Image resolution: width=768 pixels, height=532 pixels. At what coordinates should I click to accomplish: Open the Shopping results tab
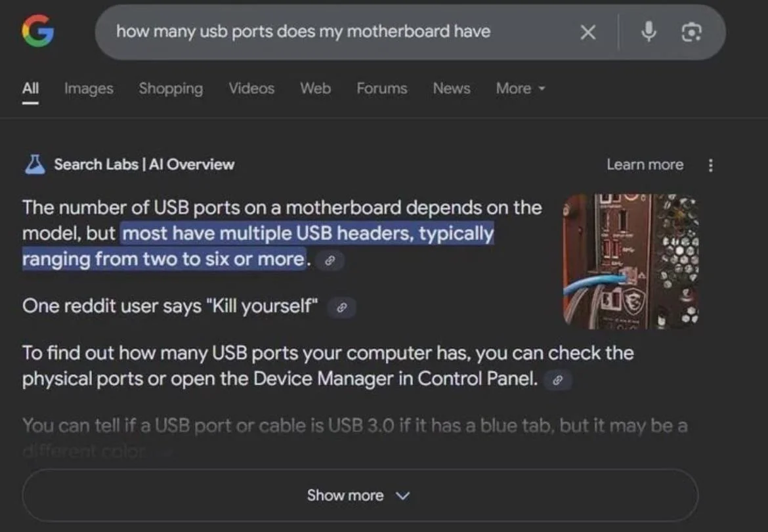point(171,89)
